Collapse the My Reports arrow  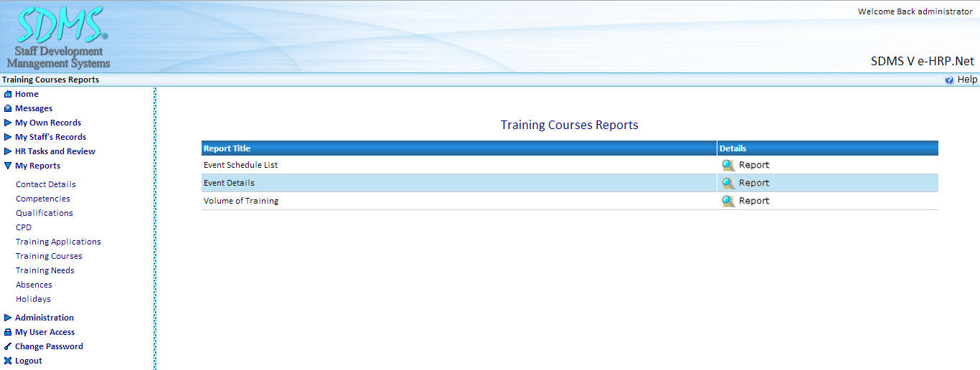coord(8,166)
